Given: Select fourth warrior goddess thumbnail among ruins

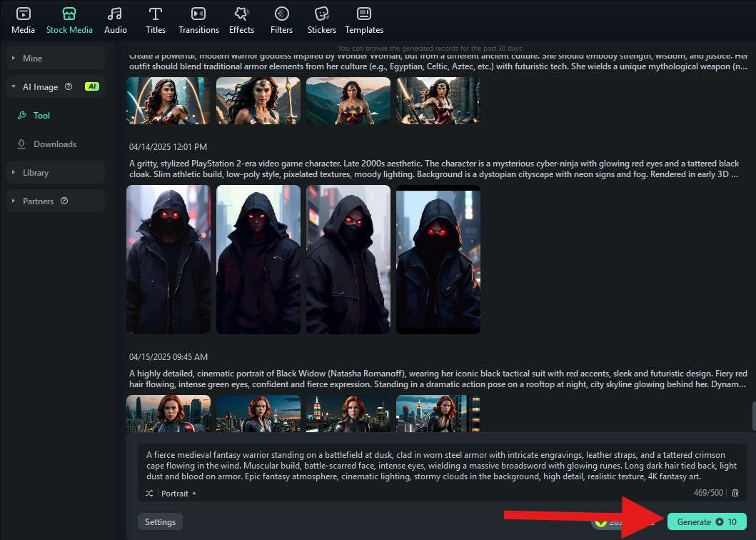Looking at the screenshot, I should click(438, 101).
